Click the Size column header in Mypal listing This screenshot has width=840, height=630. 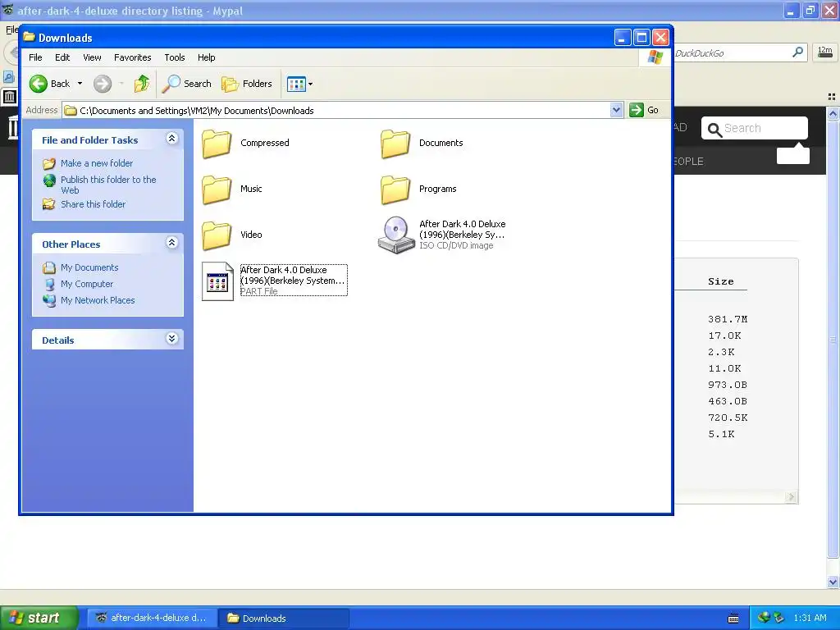point(720,282)
